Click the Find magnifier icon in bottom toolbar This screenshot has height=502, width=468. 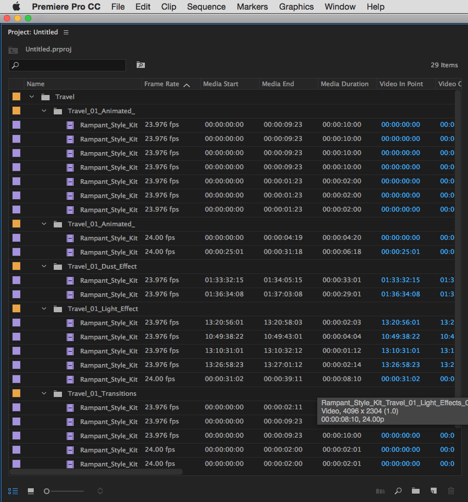398,491
